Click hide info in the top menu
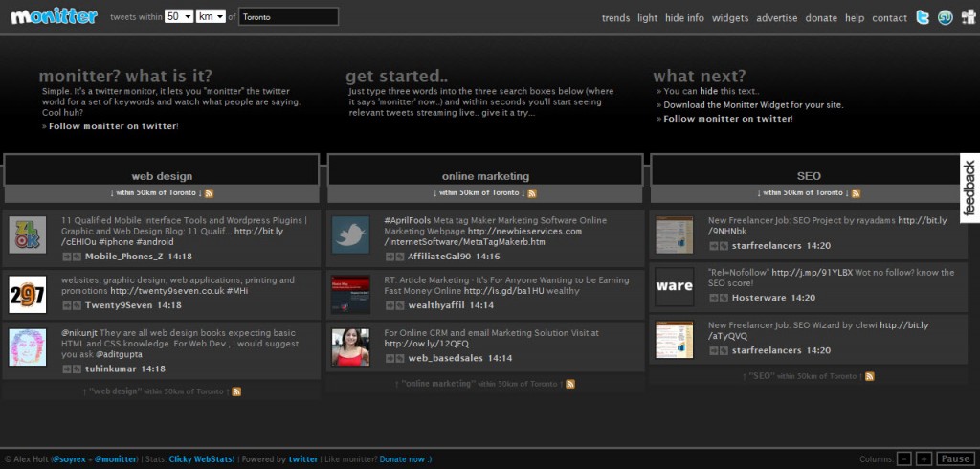980x469 pixels. pyautogui.click(x=684, y=18)
